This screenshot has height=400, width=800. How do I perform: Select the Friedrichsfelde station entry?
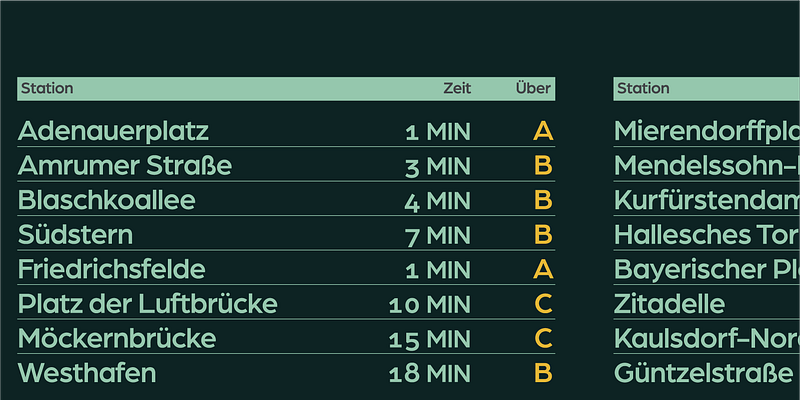pos(112,269)
